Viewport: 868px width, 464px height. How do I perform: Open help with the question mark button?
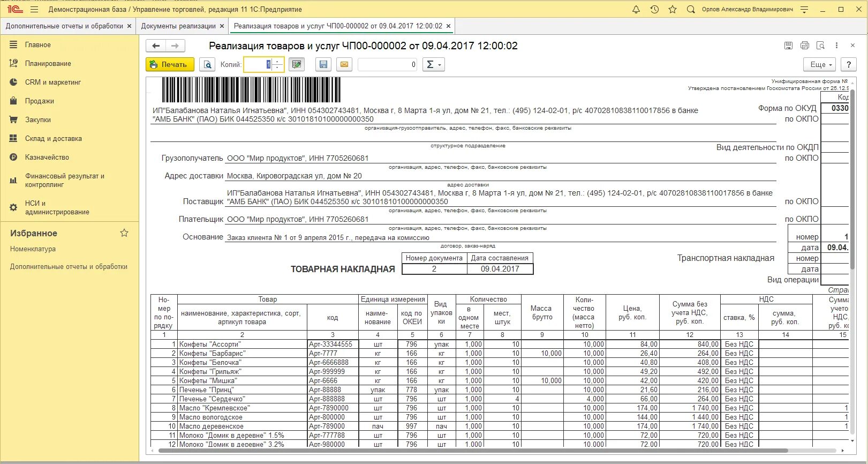pyautogui.click(x=848, y=64)
